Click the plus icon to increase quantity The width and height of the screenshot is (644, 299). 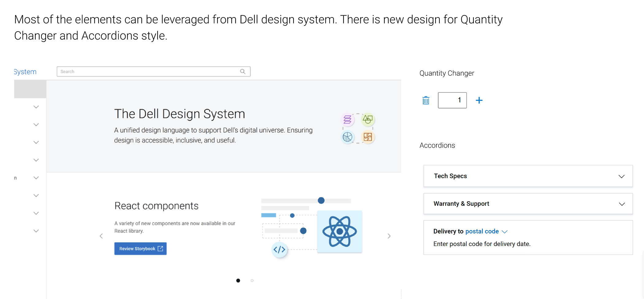479,100
